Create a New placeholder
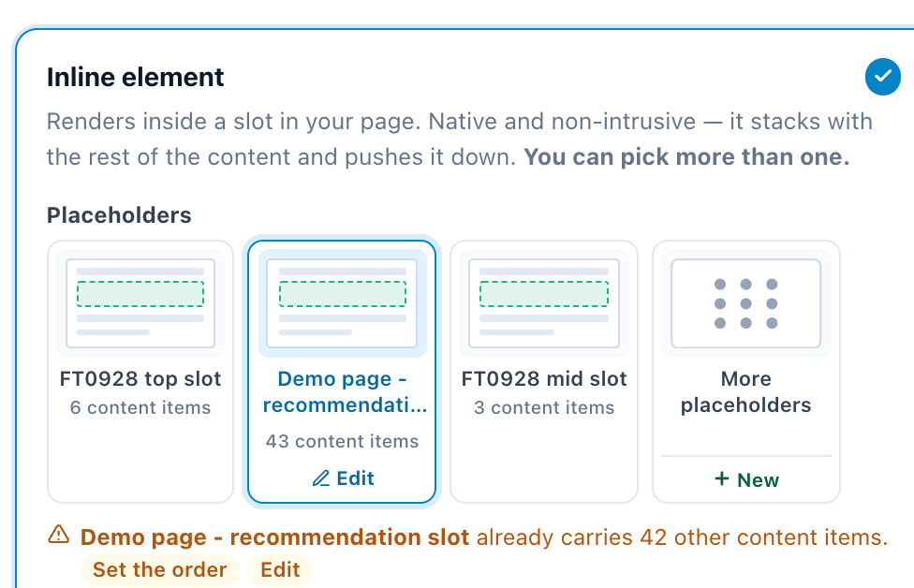 pos(746,479)
